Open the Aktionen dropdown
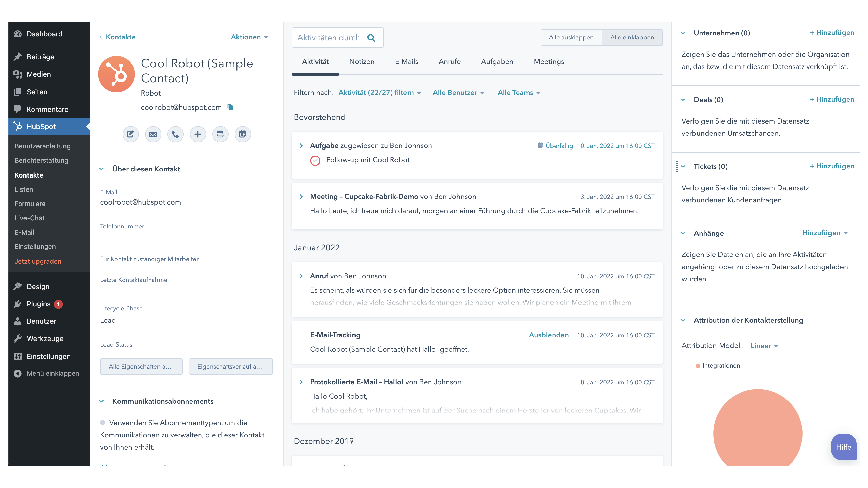 249,37
